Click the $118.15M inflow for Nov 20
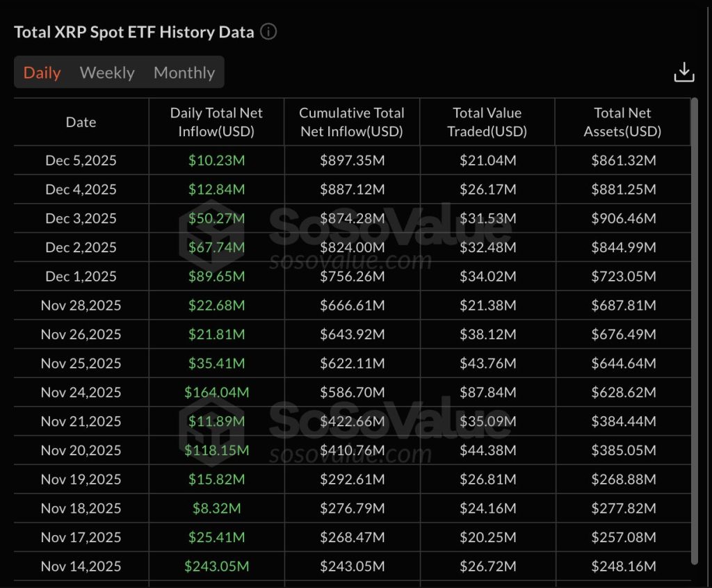Image resolution: width=712 pixels, height=588 pixels. [216, 450]
